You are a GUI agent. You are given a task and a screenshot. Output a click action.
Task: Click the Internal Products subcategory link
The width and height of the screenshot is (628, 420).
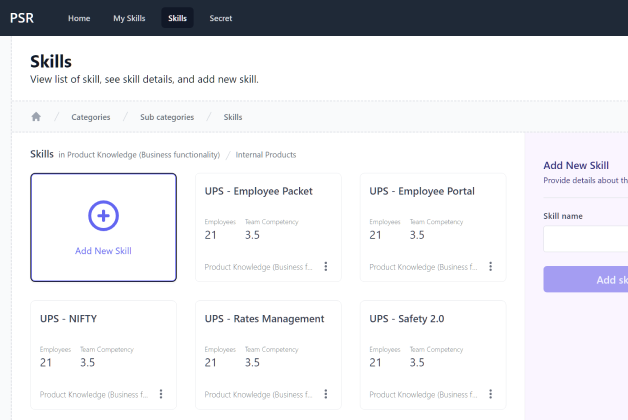266,155
